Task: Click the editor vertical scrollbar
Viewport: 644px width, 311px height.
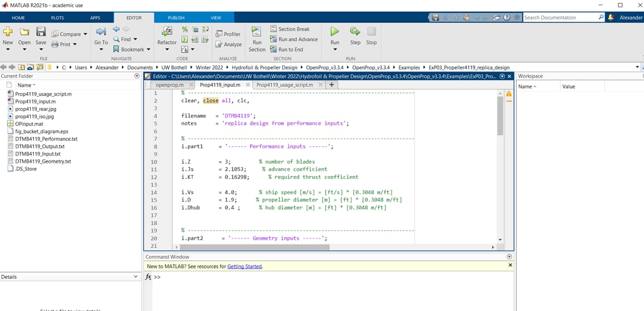Action: tap(500, 115)
